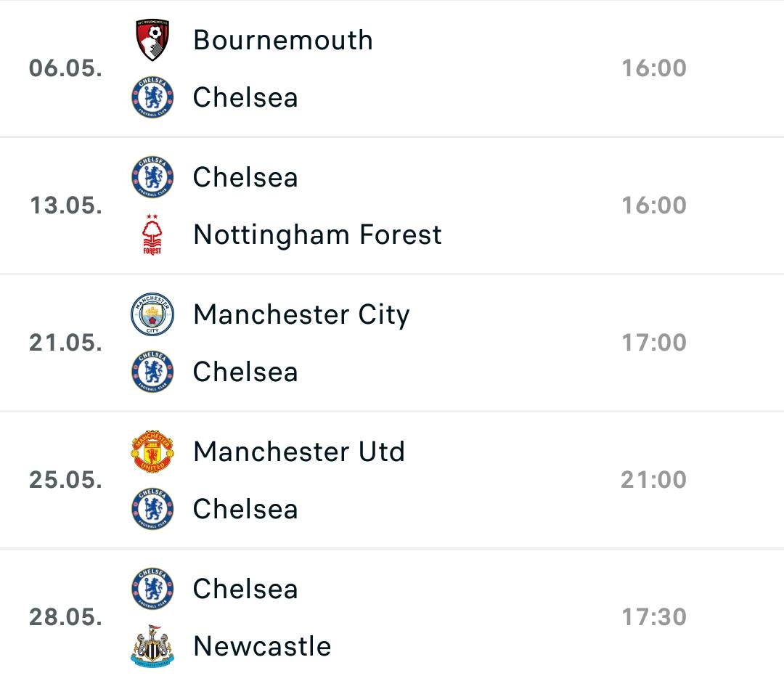The height and width of the screenshot is (681, 784).
Task: Click the 16:00 kickoff time on 06.05
Action: point(654,68)
